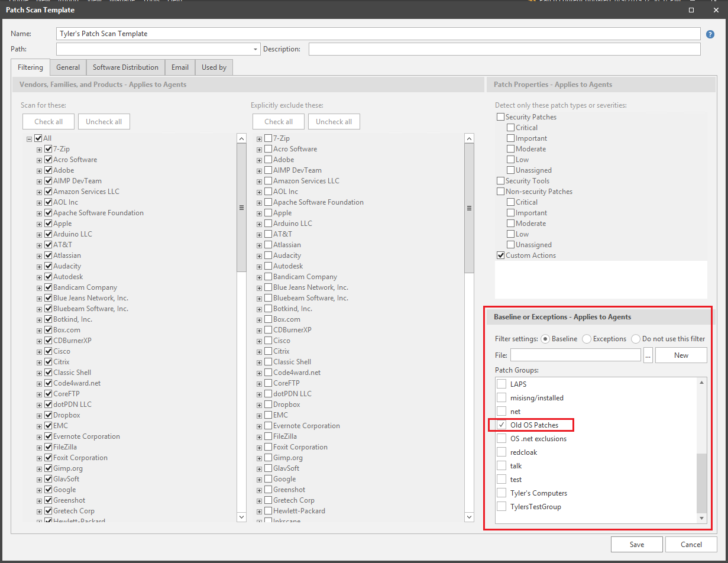Uncheck Old OS Patches patch group
Screen dimensions: 728x563
[x=501, y=425]
